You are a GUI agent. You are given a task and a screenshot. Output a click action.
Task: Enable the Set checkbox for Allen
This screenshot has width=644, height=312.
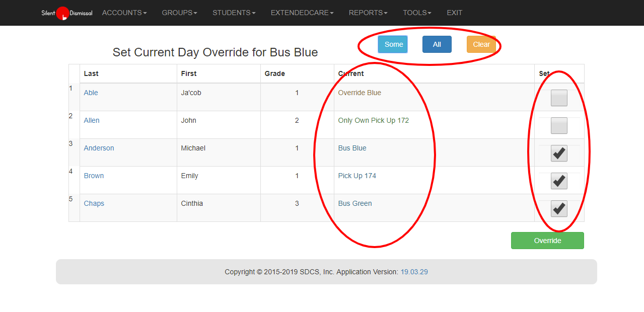559,125
